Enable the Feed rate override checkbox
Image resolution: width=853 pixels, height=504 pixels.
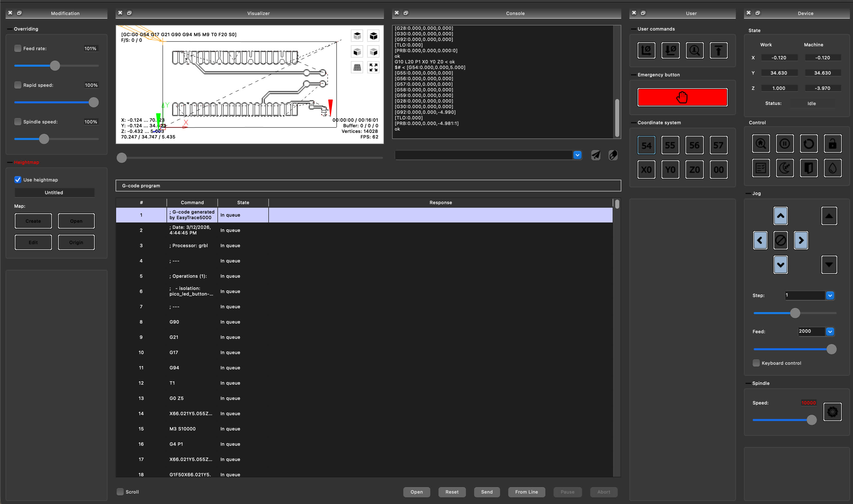[18, 48]
